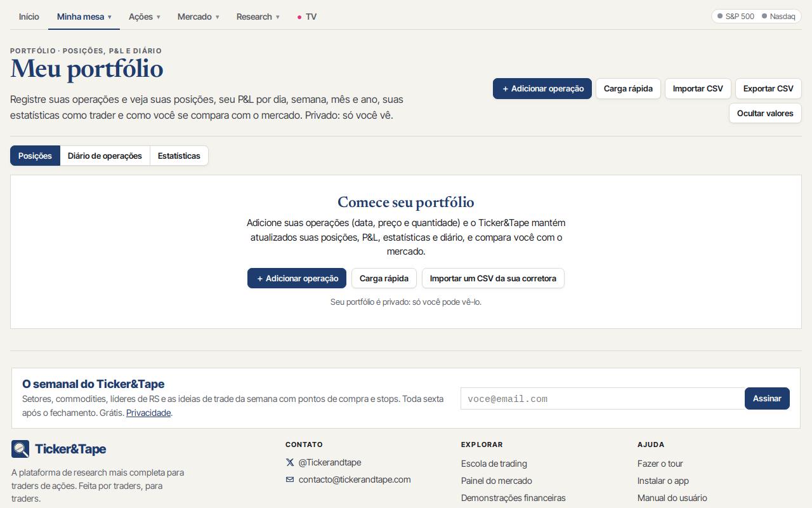The width and height of the screenshot is (812, 508).
Task: Click the Meu portfólio heading
Action: pyautogui.click(x=87, y=69)
